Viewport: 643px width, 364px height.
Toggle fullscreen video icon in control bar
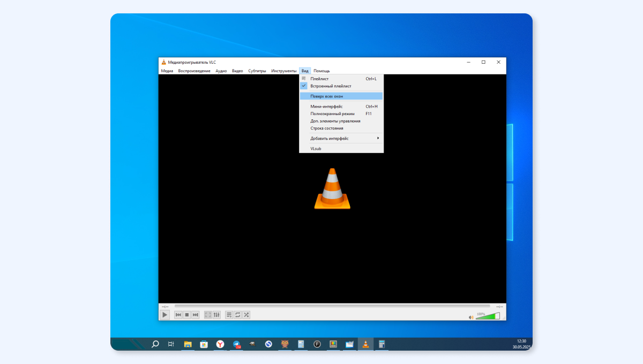208,315
